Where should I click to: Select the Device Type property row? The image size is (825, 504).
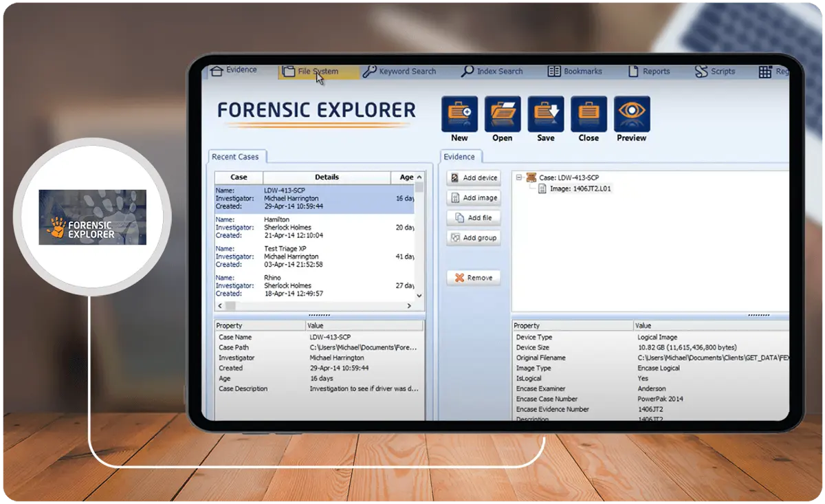point(650,338)
